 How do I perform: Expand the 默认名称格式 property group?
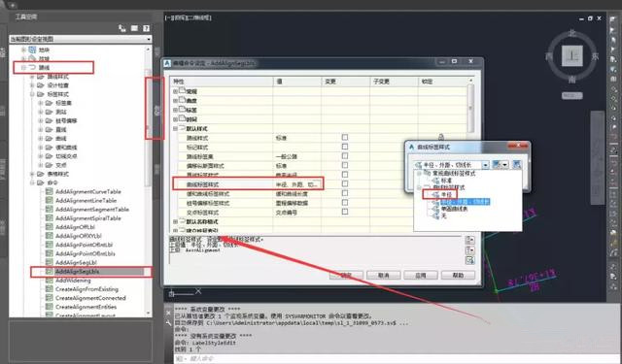pyautogui.click(x=175, y=221)
